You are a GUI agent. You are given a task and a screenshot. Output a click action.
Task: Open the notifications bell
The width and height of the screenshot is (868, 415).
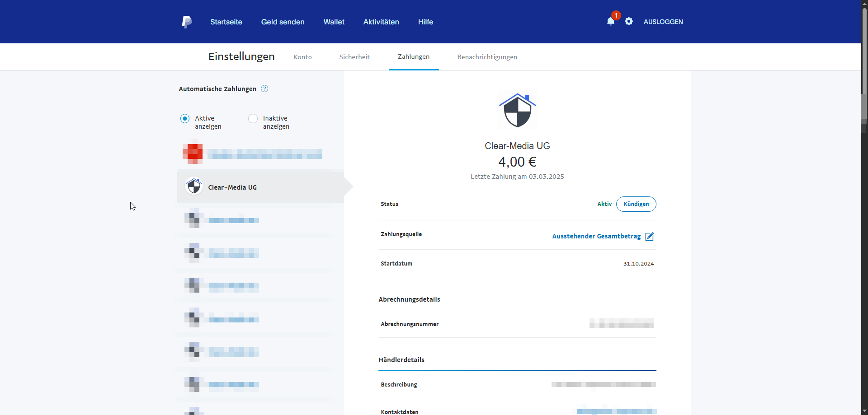pyautogui.click(x=610, y=22)
